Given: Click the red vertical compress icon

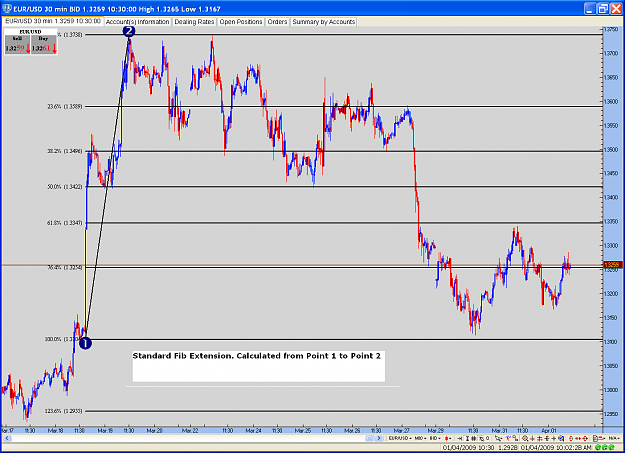Looking at the screenshot, I should (x=571, y=438).
